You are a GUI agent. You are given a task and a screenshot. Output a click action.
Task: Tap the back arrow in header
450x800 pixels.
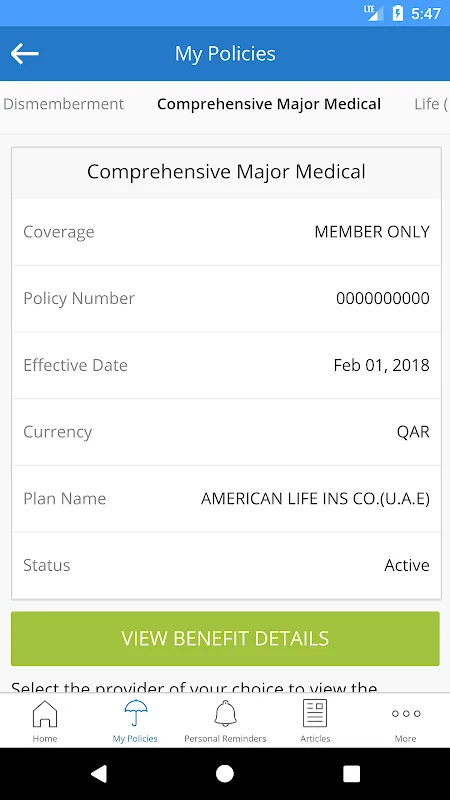tap(24, 54)
